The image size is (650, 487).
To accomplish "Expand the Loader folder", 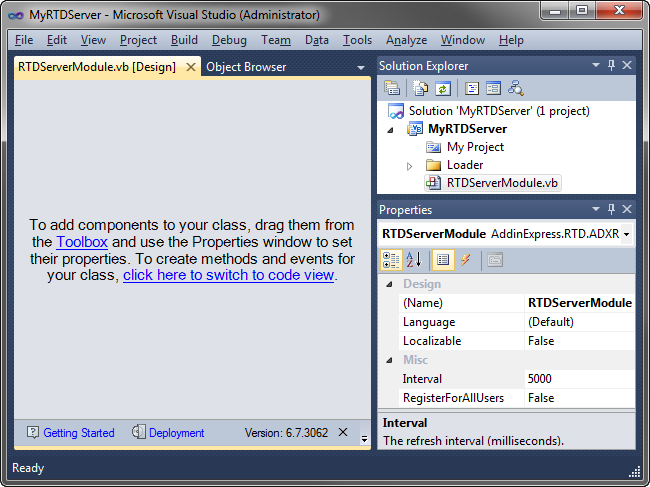I will point(409,166).
